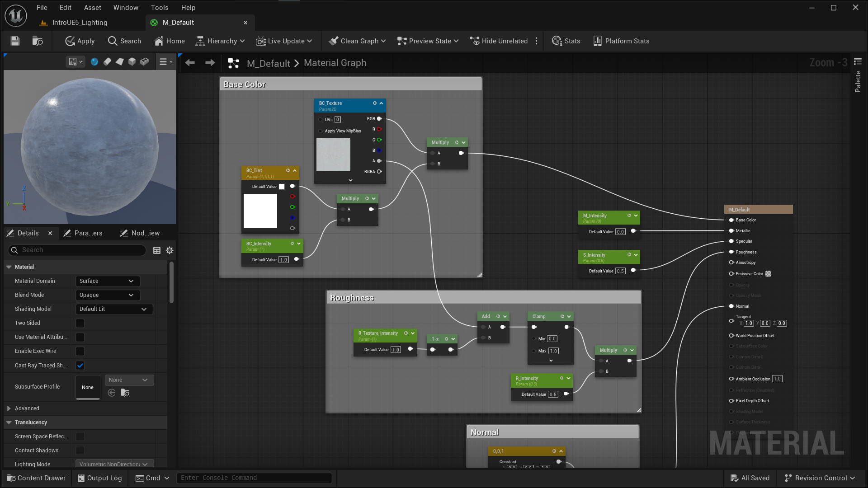Click the BC_Tint white color swatch

click(x=260, y=211)
